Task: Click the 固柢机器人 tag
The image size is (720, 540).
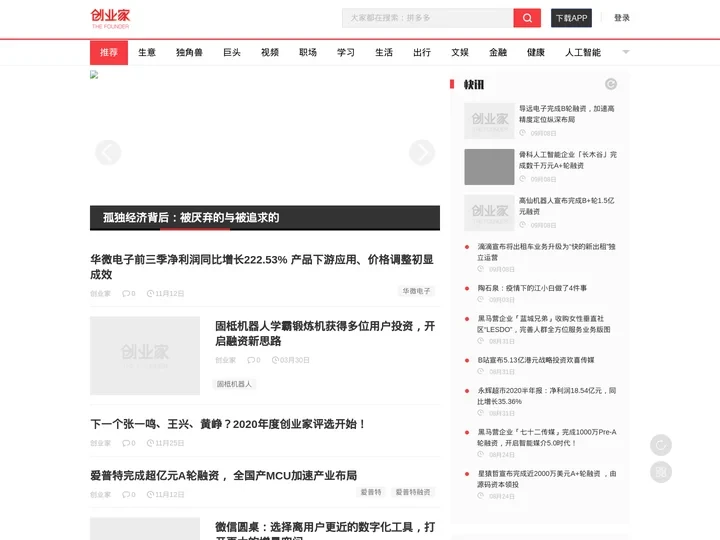Action: pyautogui.click(x=234, y=384)
